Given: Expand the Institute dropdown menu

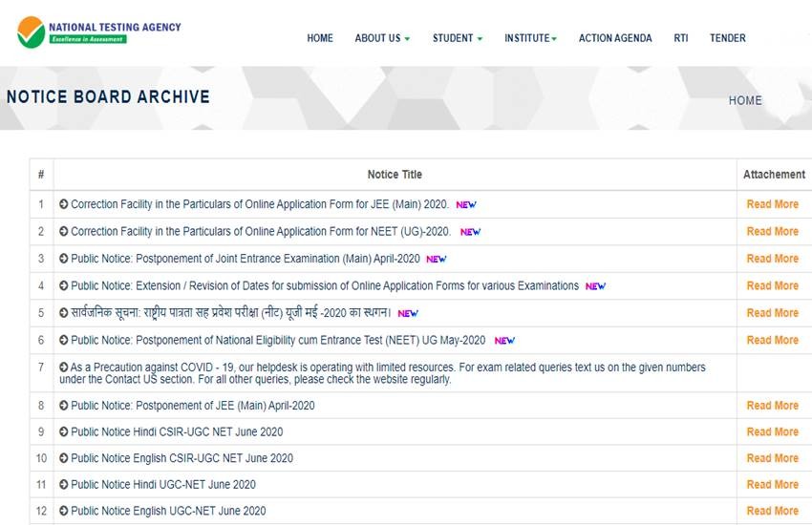Looking at the screenshot, I should coord(530,38).
